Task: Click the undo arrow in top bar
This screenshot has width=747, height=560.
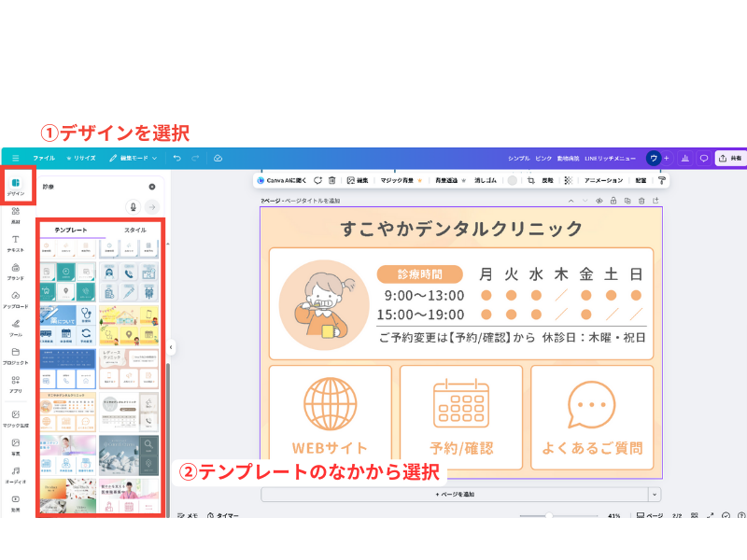Action: coord(176,159)
